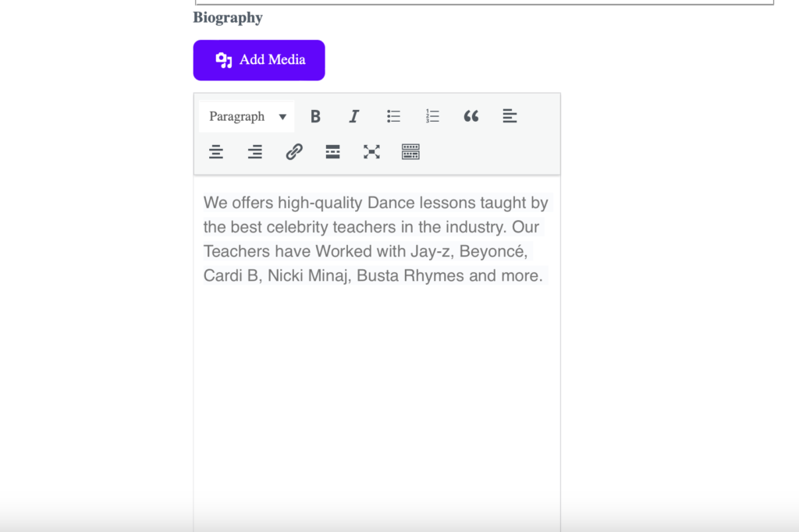Click the line 'Teachers have Worked with Jay-z, Beyoncé,'
Screen dimensions: 799x532
[365, 252]
